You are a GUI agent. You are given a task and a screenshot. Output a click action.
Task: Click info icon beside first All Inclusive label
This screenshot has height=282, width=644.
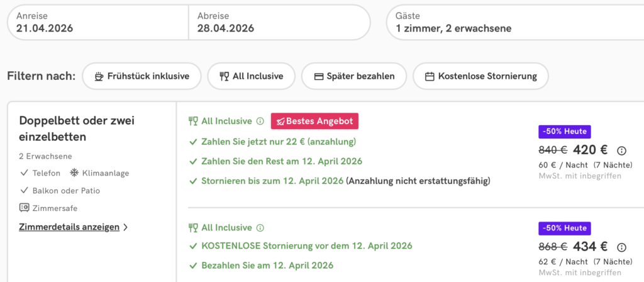pyautogui.click(x=260, y=121)
